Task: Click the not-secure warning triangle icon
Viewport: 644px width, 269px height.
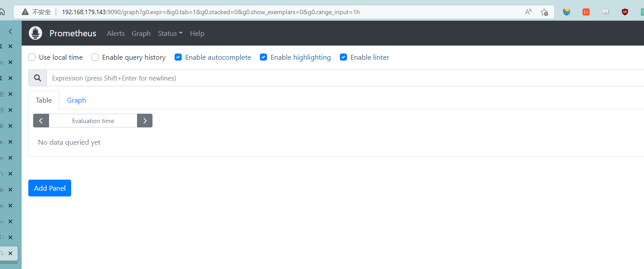Action: coord(25,12)
